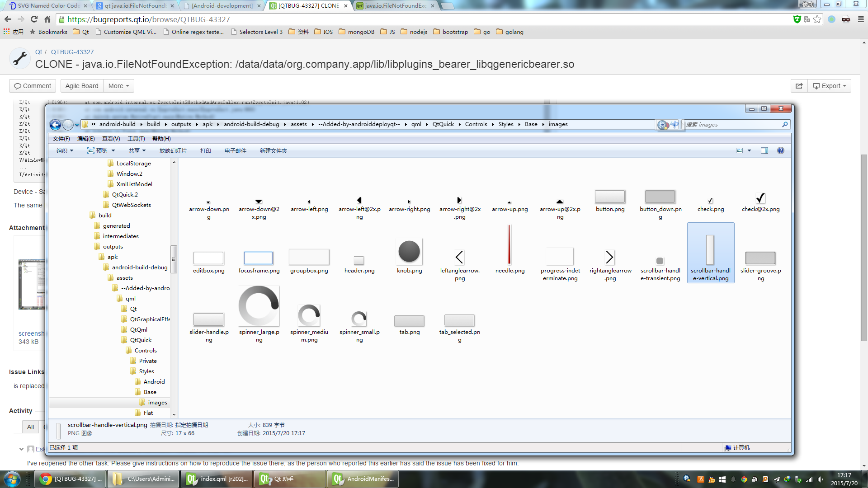Open More dropdown on bug page

tap(119, 86)
